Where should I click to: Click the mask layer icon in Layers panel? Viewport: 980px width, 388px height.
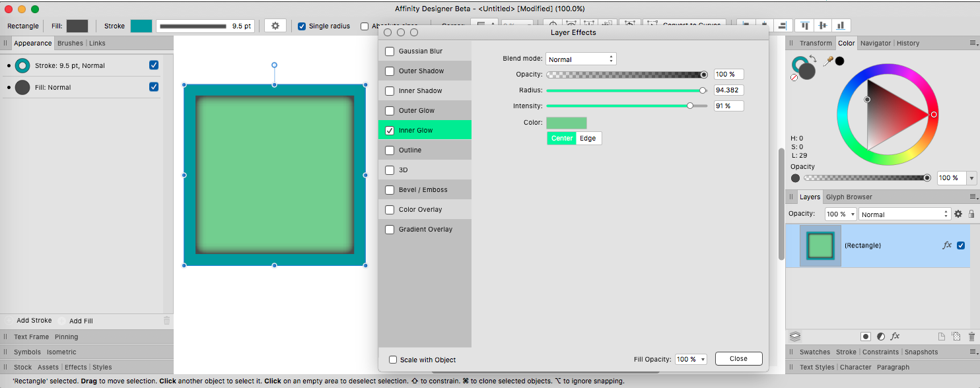click(865, 336)
